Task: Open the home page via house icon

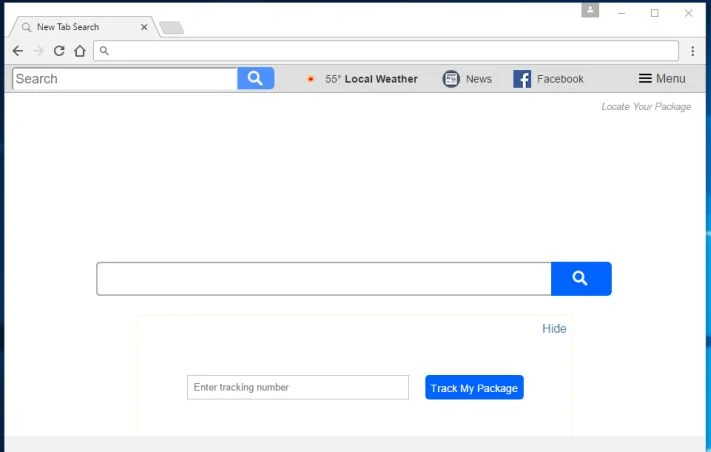Action: tap(80, 51)
